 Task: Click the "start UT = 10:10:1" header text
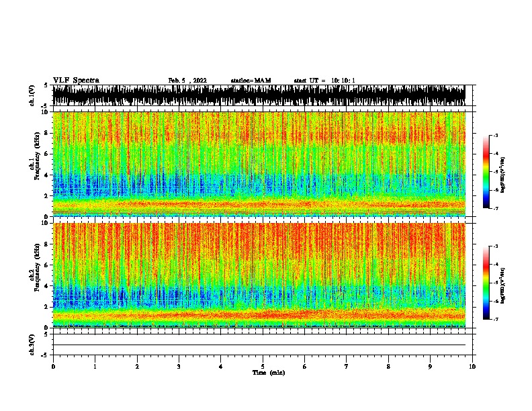coord(324,81)
